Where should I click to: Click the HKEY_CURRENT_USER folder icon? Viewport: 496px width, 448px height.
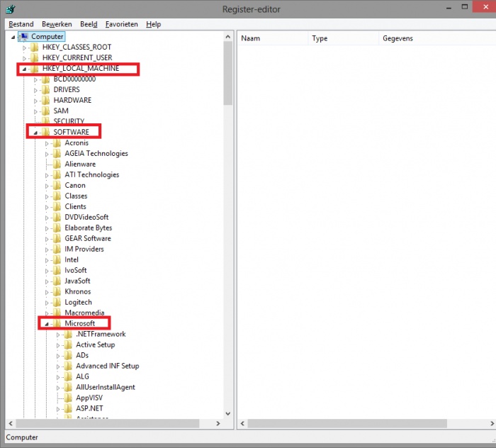34,58
